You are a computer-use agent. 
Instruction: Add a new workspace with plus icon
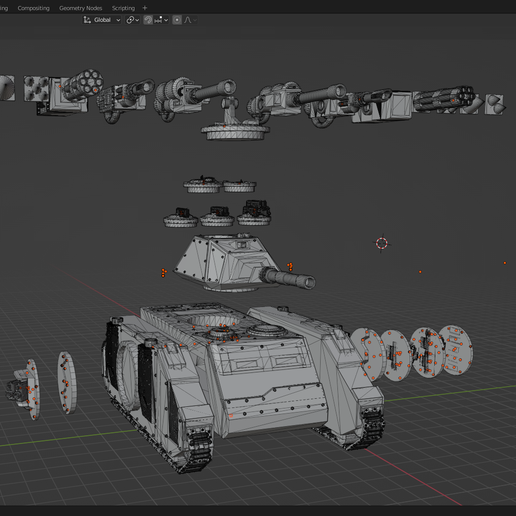tap(145, 8)
